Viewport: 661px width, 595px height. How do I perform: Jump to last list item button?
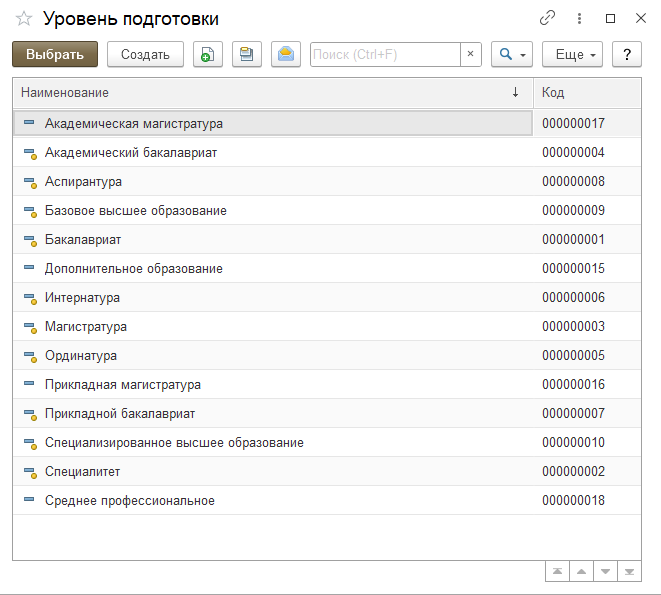(x=629, y=571)
